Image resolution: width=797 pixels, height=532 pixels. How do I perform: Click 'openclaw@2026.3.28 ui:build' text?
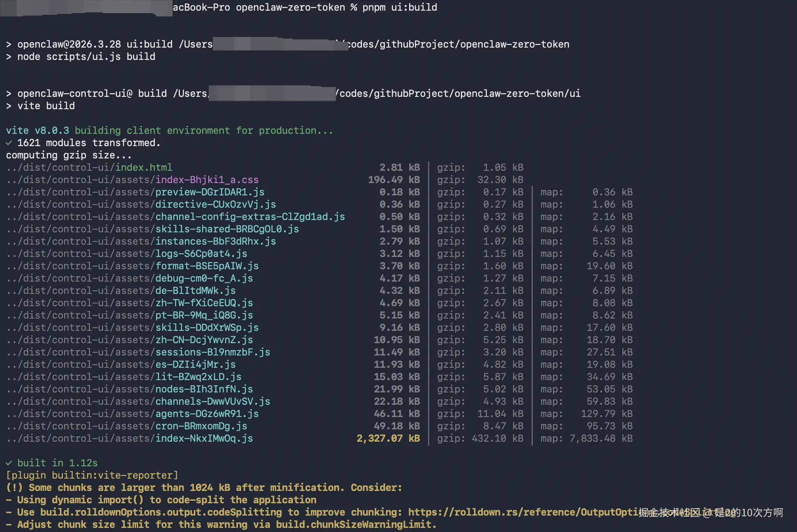point(95,44)
